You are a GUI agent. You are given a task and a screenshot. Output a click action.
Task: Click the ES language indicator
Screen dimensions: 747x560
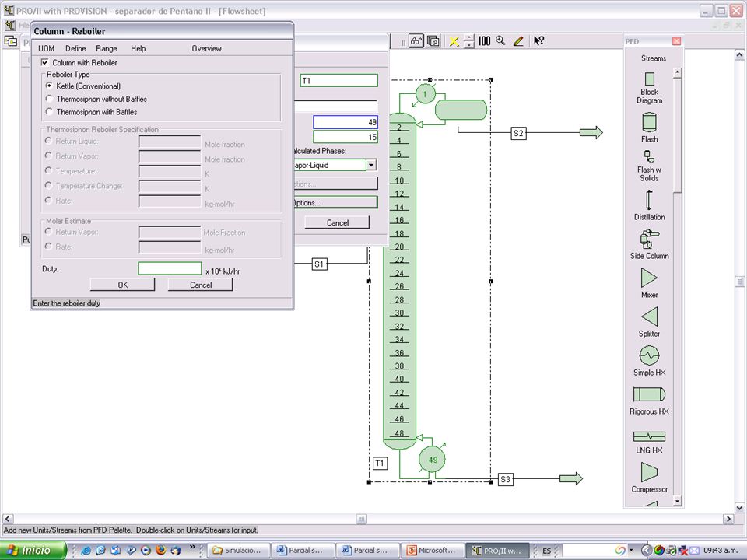coord(546,551)
